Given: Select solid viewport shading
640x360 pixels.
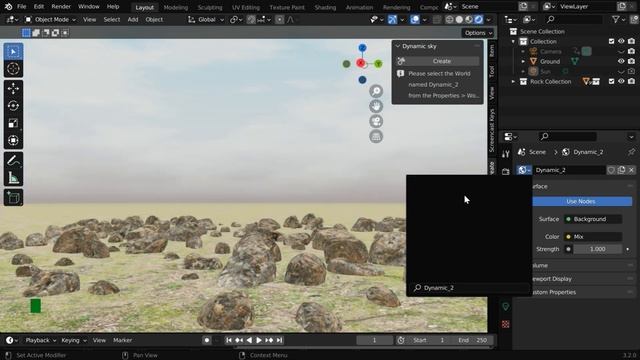Looking at the screenshot, I should pyautogui.click(x=459, y=20).
